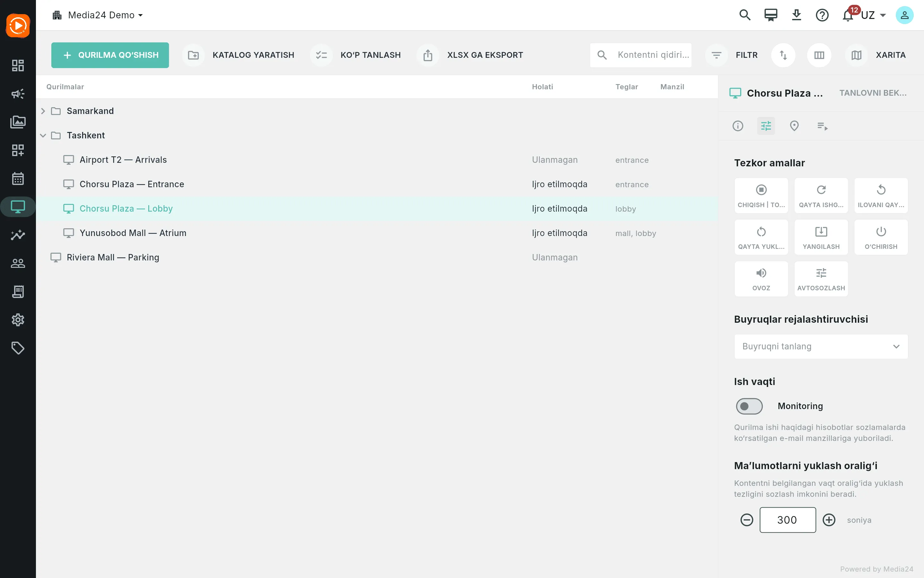Image resolution: width=924 pixels, height=578 pixels.
Task: Open the settings gear icon in sidebar
Action: (18, 320)
